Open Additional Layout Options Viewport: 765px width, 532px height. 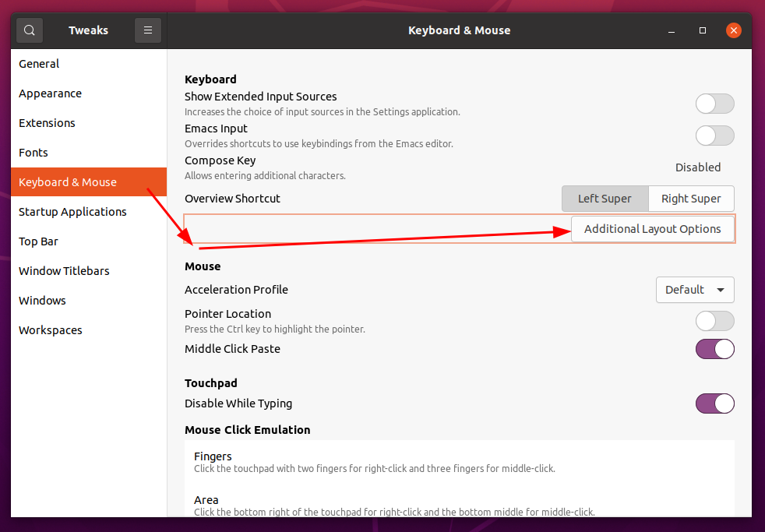coord(652,229)
